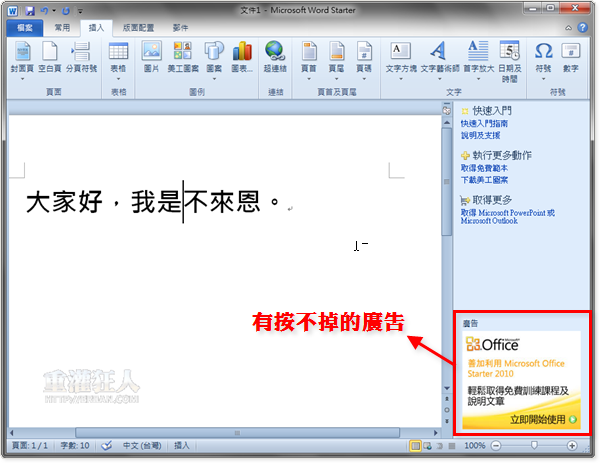Switch to print layout view button
600x463 pixels.
(415, 445)
